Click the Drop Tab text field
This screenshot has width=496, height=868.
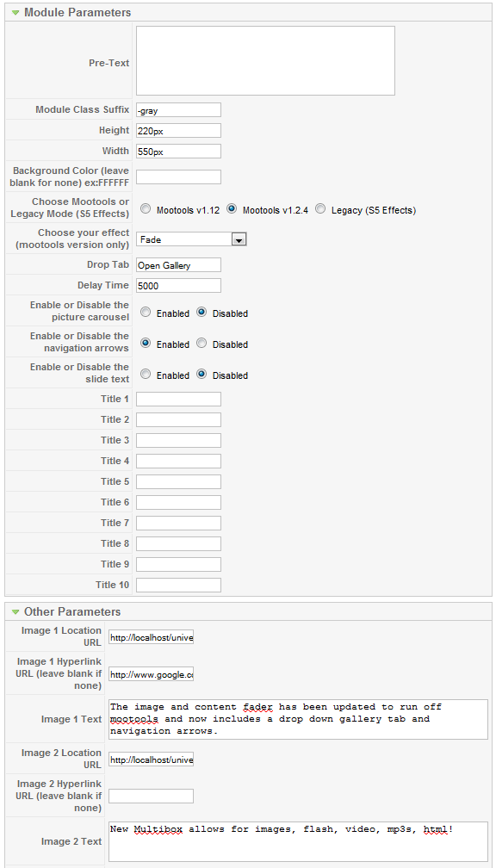pos(179,264)
